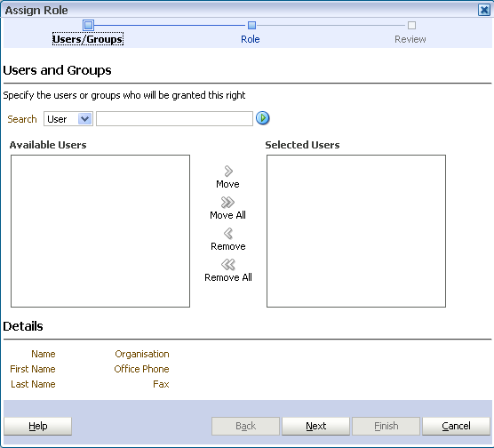Image resolution: width=494 pixels, height=448 pixels.
Task: Go to the Role step label
Action: (x=251, y=39)
